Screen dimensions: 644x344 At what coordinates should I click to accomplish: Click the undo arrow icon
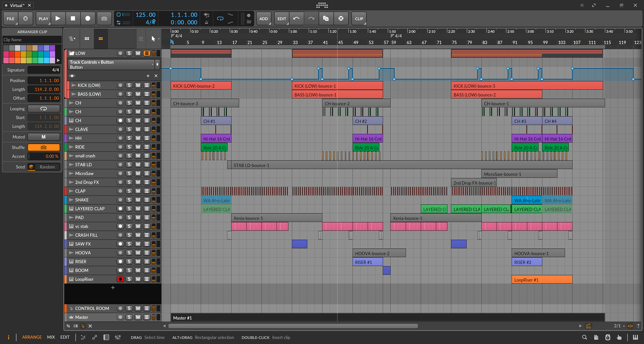point(296,18)
